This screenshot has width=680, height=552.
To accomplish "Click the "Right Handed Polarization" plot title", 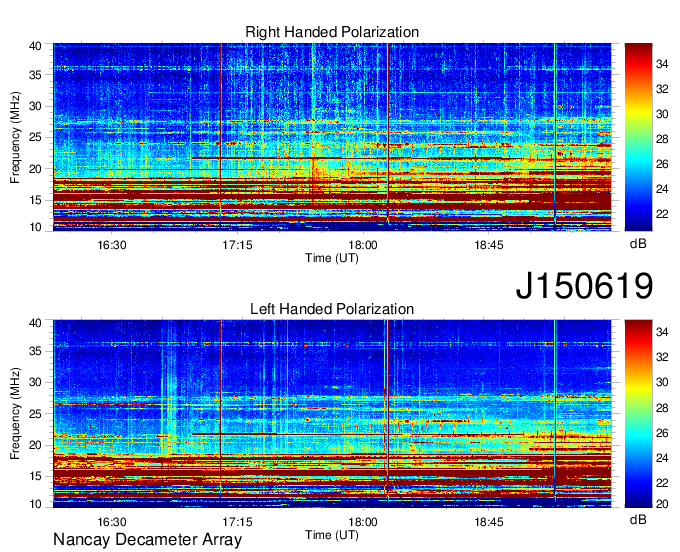I will pyautogui.click(x=332, y=32).
